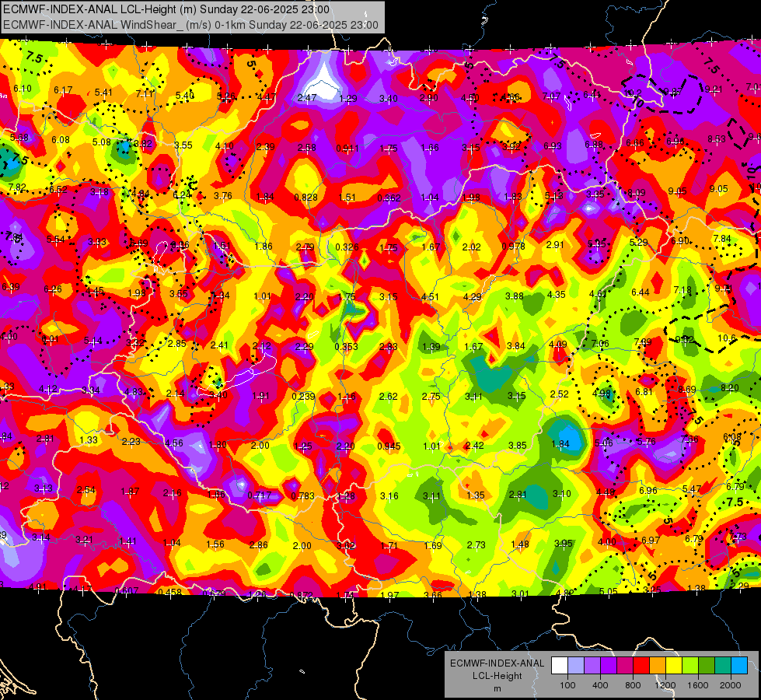
Task: Select the red legend swatch right of 800
Action: pyautogui.click(x=641, y=666)
